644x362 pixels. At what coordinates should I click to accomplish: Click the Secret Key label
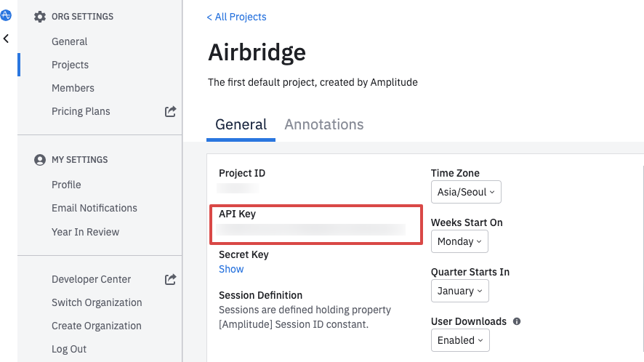coord(243,254)
